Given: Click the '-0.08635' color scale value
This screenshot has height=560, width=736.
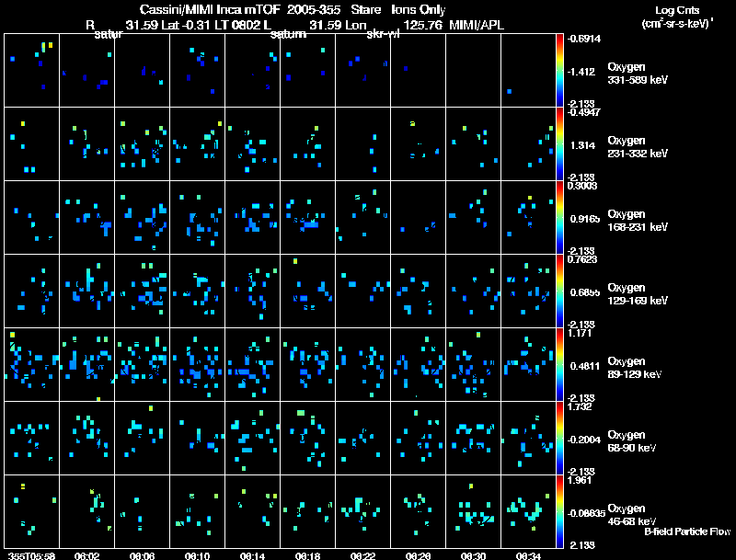Looking at the screenshot, I should 586,513.
